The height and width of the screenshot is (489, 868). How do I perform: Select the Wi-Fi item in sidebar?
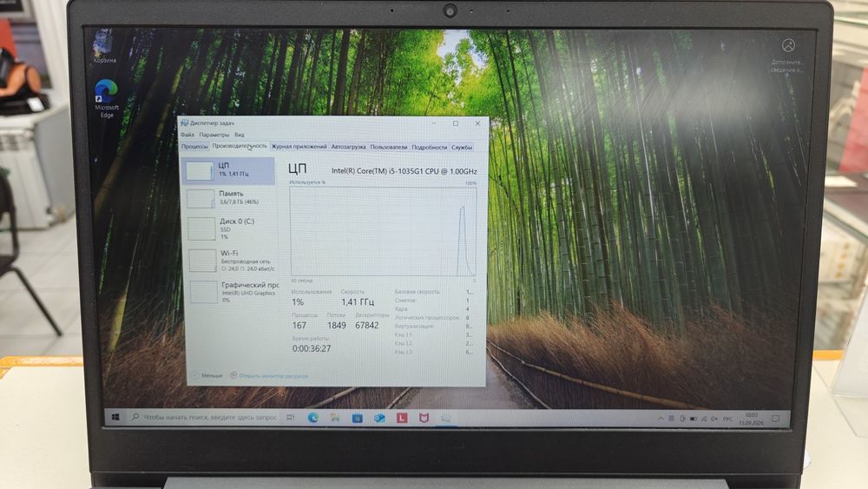tap(232, 261)
